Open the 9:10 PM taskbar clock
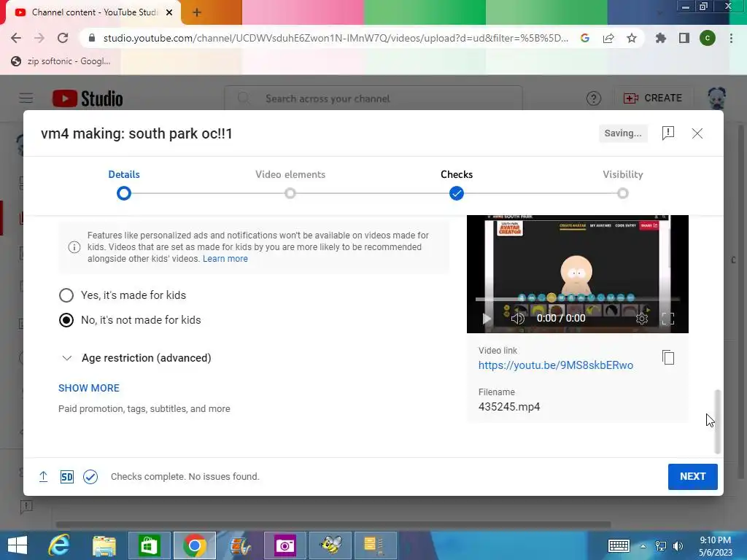This screenshot has height=560, width=747. click(x=715, y=545)
